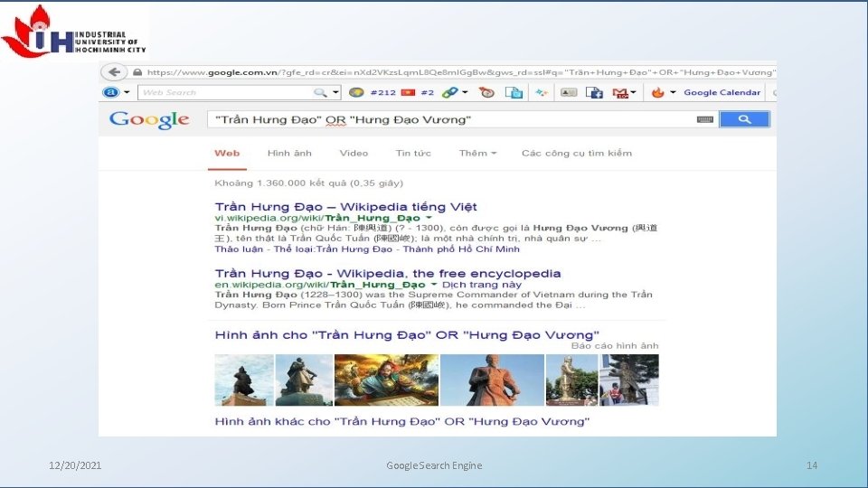Click the ID card toolbar icon
This screenshot has width=868, height=488.
click(x=569, y=92)
